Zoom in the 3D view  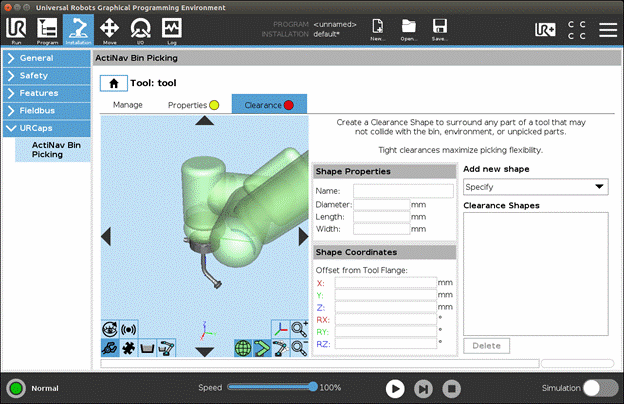click(x=299, y=329)
